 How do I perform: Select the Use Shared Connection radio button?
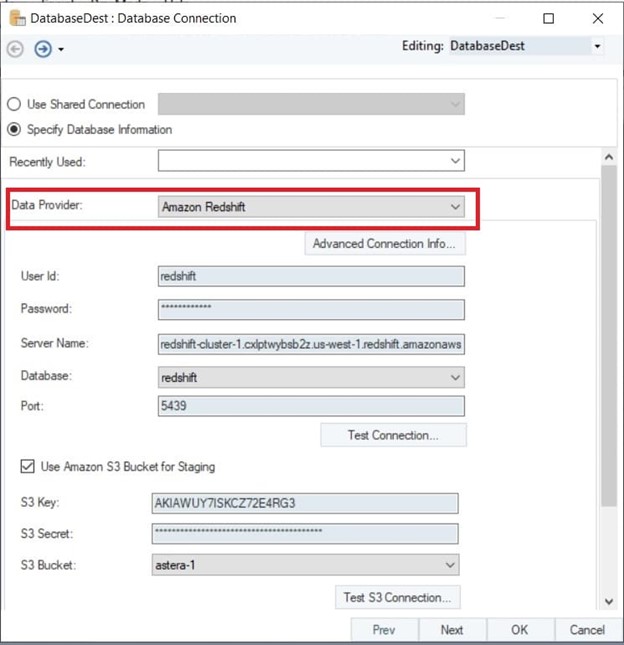pos(15,104)
